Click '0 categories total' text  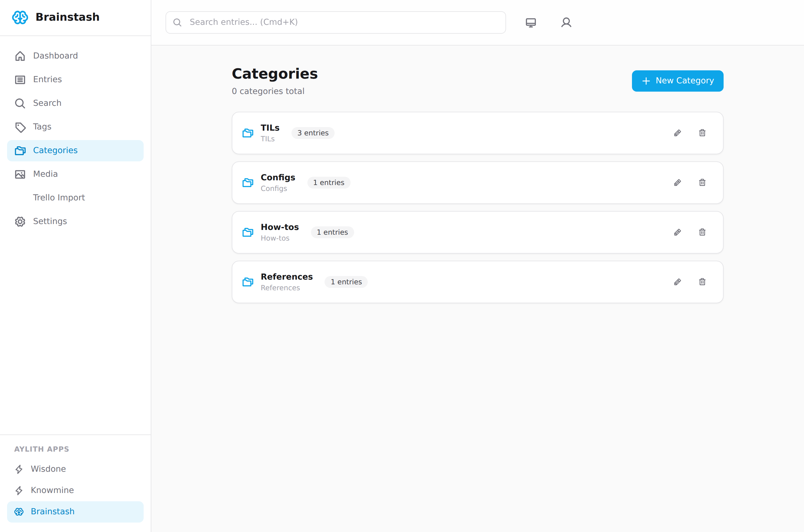(x=268, y=91)
